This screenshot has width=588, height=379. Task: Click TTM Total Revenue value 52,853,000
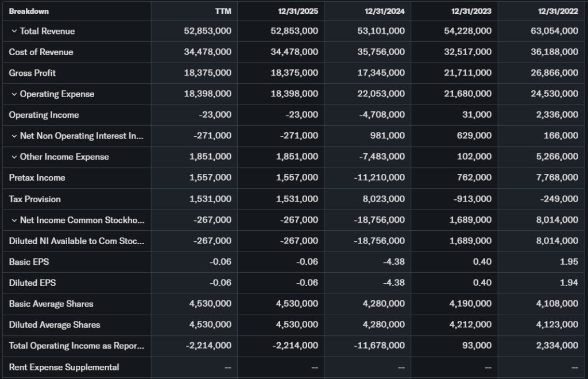coord(208,31)
